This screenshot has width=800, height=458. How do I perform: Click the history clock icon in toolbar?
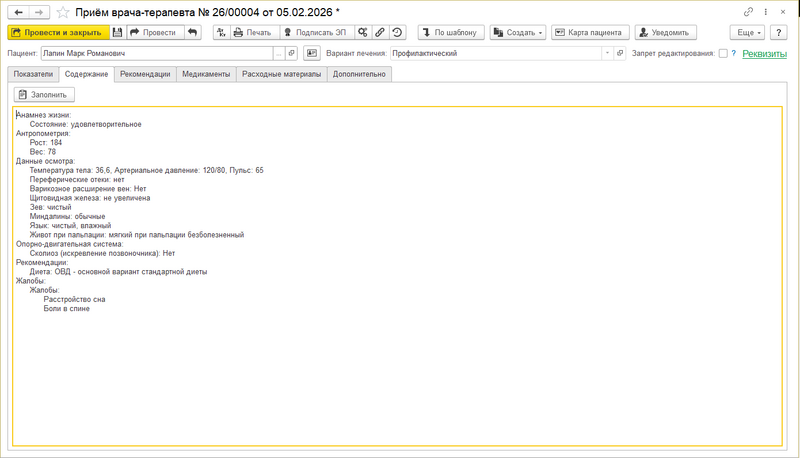click(x=397, y=32)
